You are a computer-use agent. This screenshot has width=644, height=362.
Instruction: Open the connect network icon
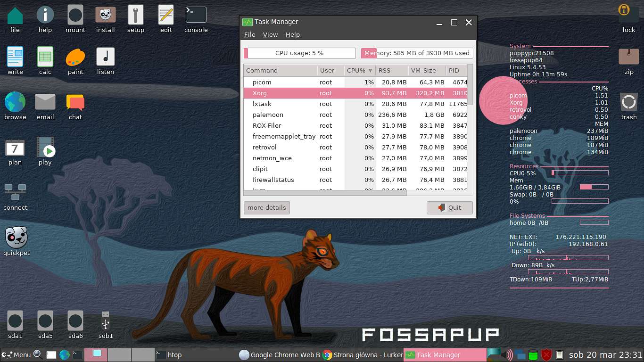coord(15,192)
